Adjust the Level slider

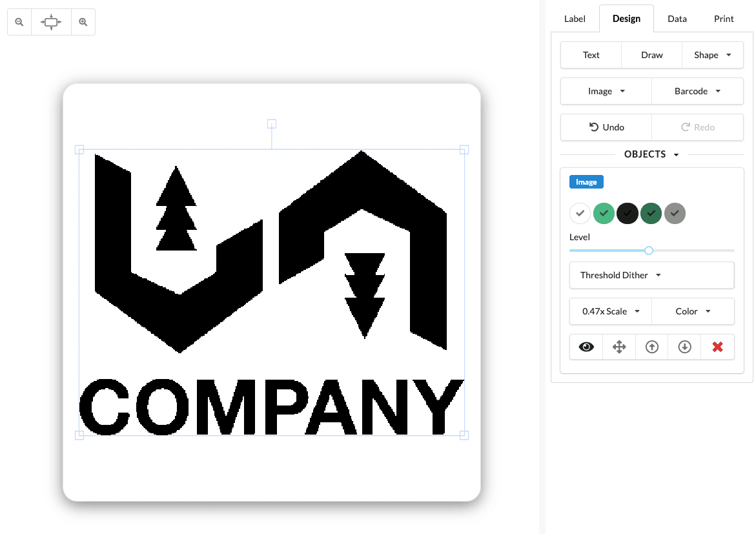[649, 250]
